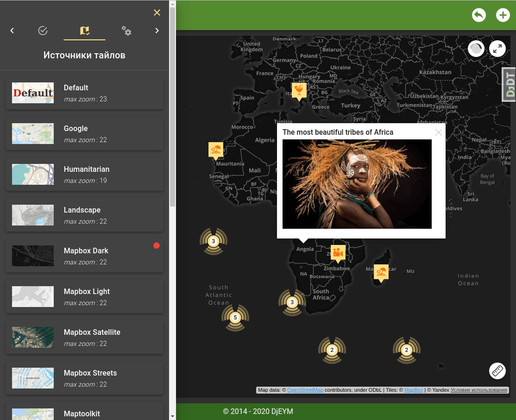The width and height of the screenshot is (516, 420).
Task: Click the right chevron in the panel header
Action: pos(157,30)
